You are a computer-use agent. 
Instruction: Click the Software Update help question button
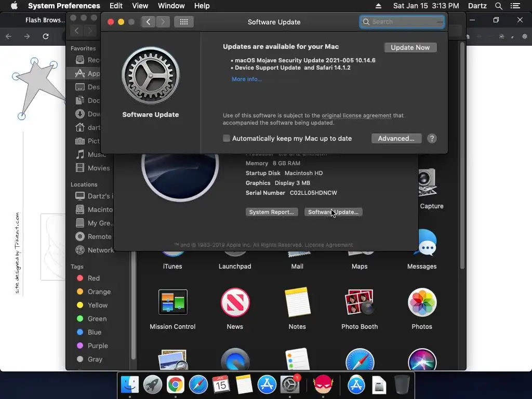[432, 138]
